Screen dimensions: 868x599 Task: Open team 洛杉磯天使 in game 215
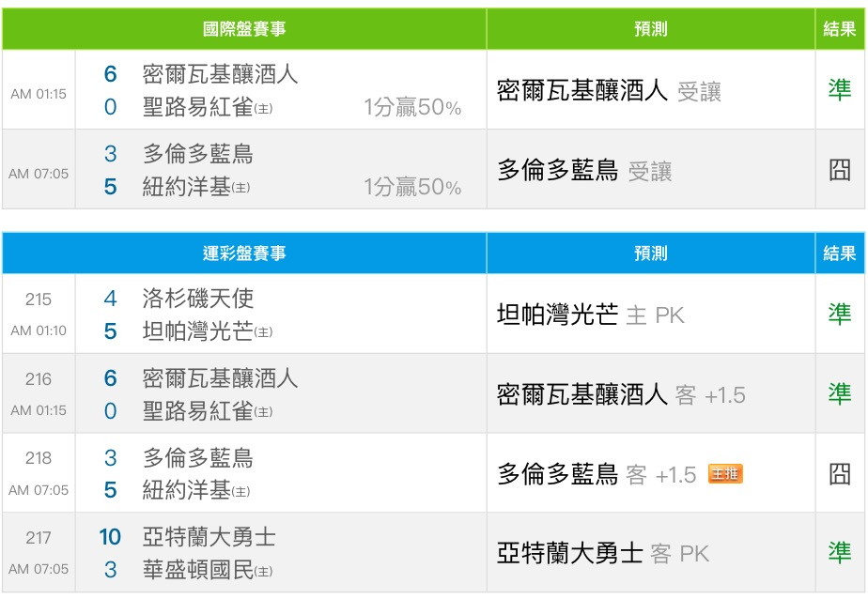click(198, 299)
